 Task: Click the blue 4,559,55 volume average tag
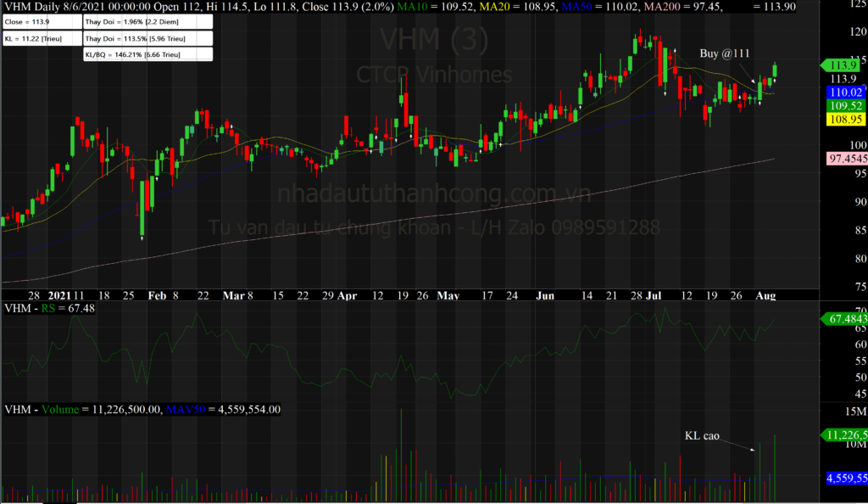[x=846, y=478]
